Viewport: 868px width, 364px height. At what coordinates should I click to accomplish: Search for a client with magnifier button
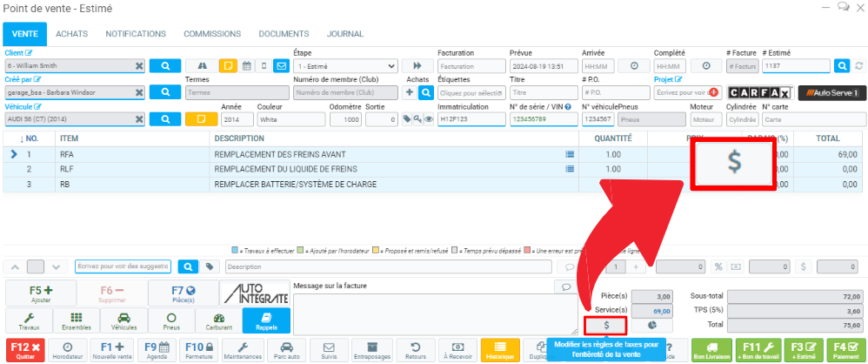[x=164, y=65]
